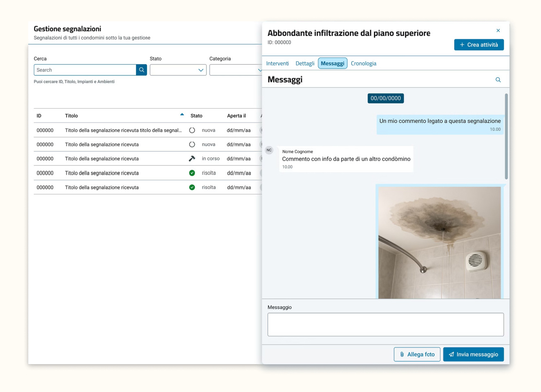Click the 'in corso' row title text
This screenshot has height=392, width=541.
point(102,158)
